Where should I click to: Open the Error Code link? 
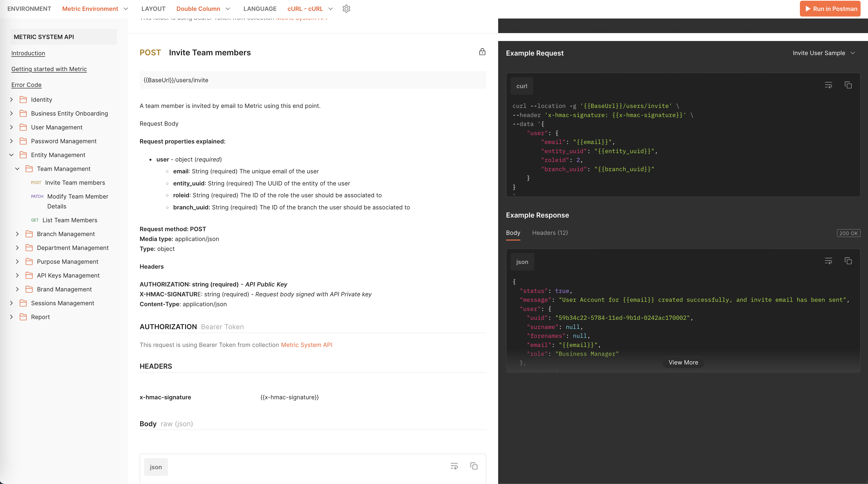[x=26, y=85]
